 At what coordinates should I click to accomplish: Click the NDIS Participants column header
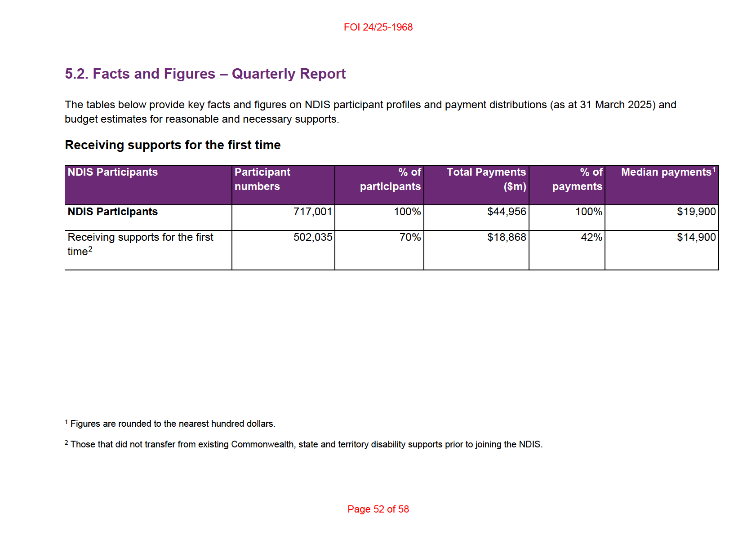tap(148, 185)
